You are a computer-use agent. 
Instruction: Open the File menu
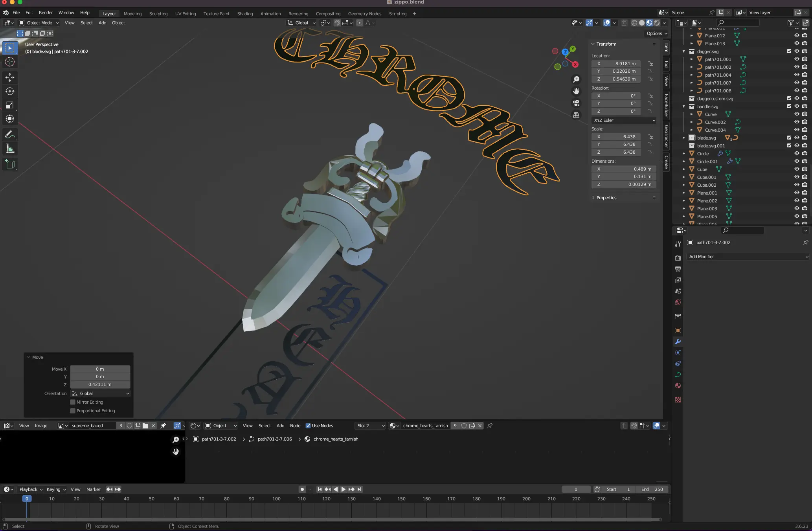click(x=16, y=13)
